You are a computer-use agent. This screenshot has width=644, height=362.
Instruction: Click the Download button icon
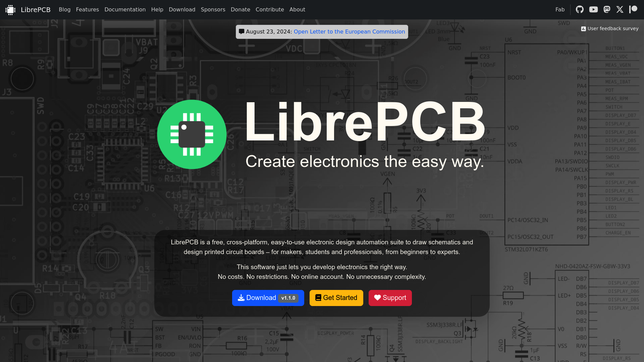click(240, 298)
